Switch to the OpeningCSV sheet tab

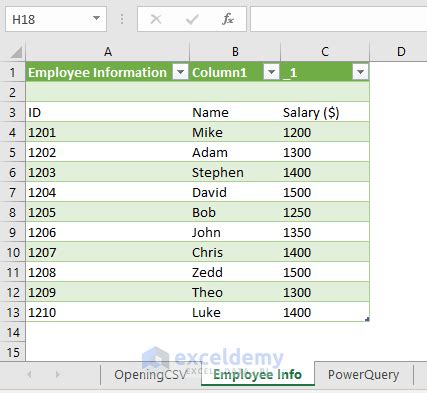[x=150, y=375]
